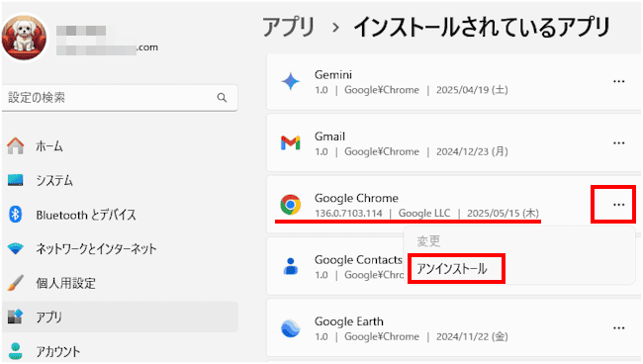Image resolution: width=643 pixels, height=364 pixels.
Task: Click Chrome version 136.0.7103.114 text
Action: click(348, 213)
